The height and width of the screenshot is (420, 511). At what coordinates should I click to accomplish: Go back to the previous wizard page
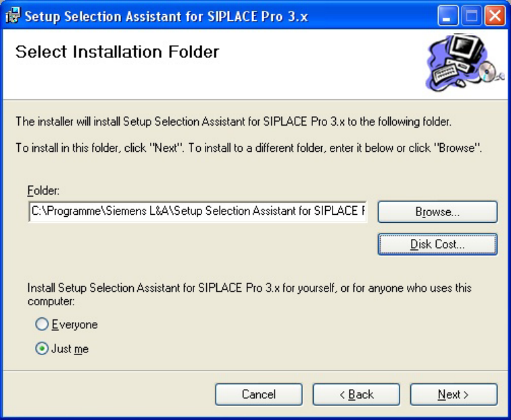click(x=356, y=394)
